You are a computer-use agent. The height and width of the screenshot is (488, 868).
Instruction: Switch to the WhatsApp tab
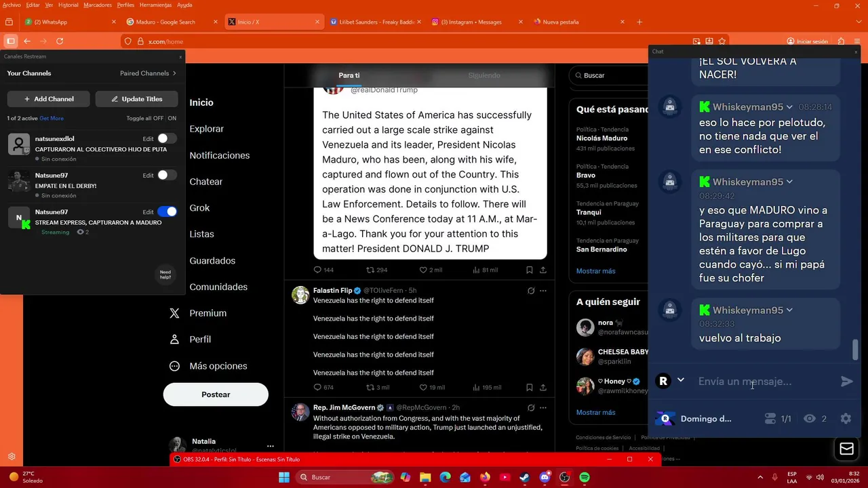(71, 22)
